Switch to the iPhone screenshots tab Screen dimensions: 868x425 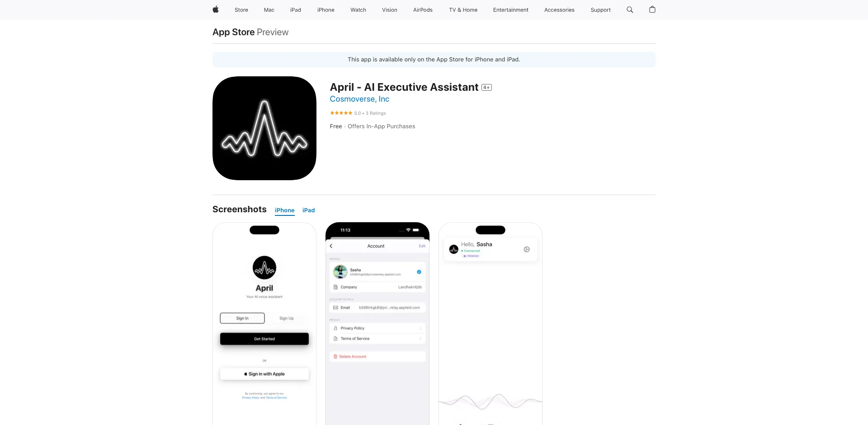pos(284,210)
